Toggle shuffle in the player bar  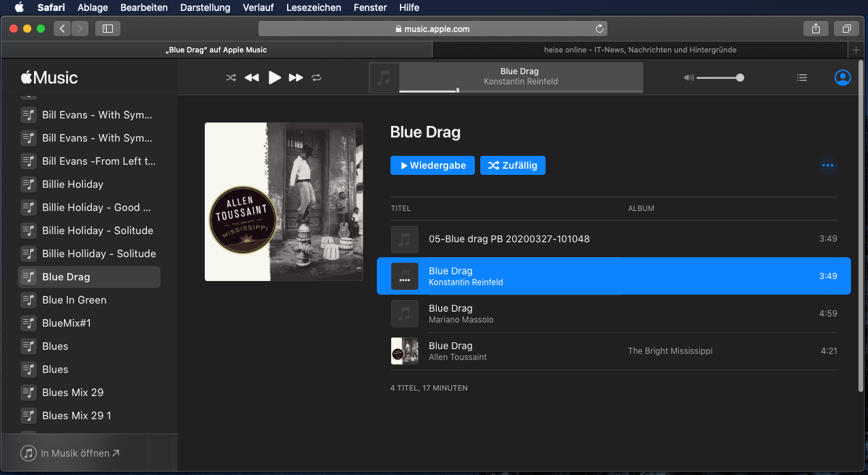[x=231, y=78]
